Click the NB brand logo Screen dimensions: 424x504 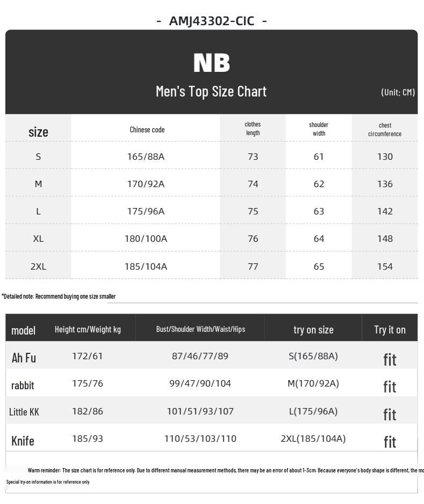[x=211, y=63]
